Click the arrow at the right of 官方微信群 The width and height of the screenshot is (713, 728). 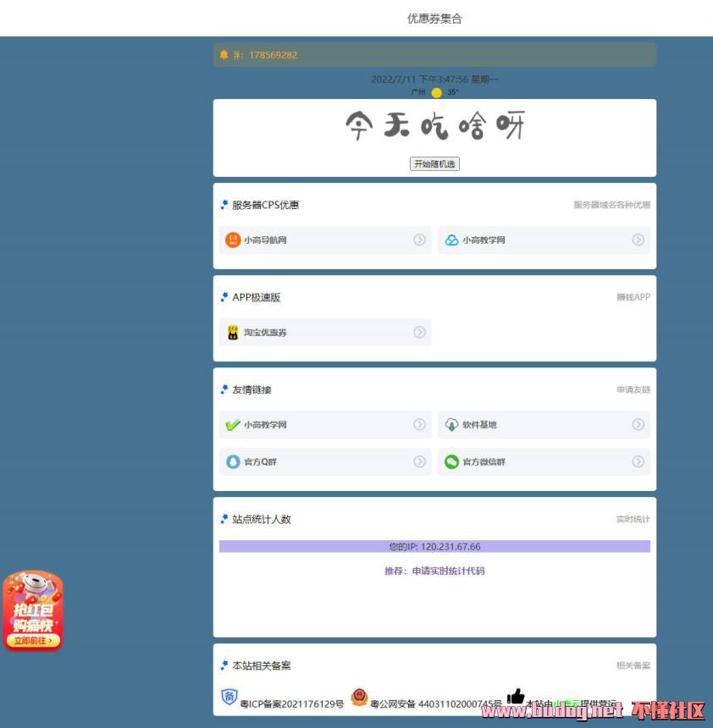click(638, 462)
